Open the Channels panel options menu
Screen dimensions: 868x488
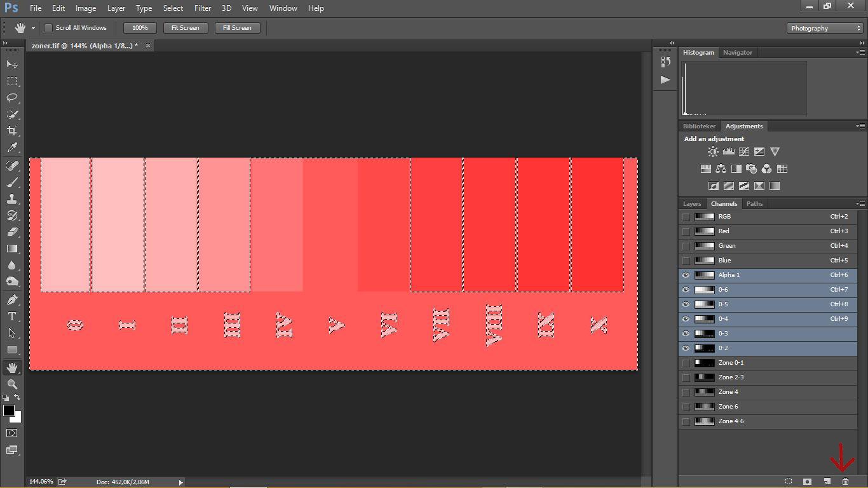coord(860,204)
